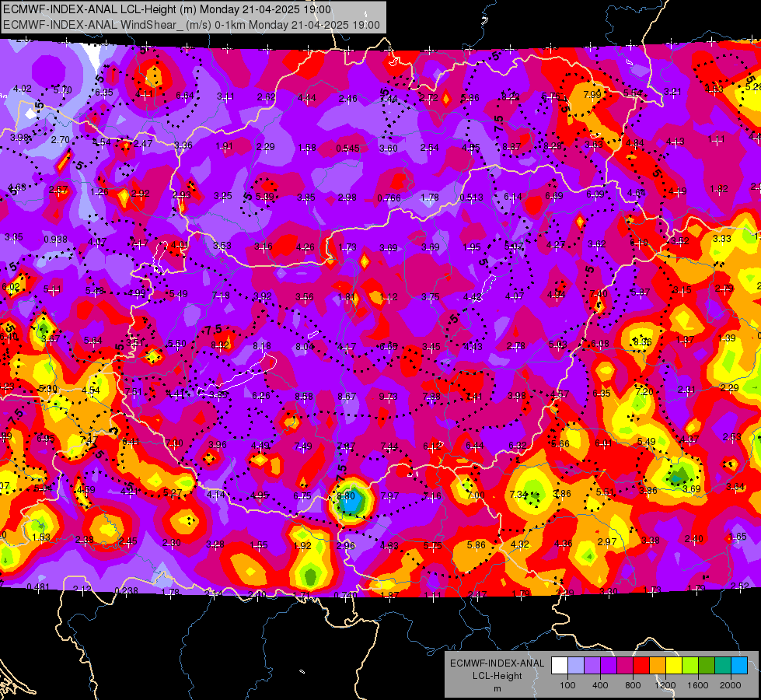Click 'LCL-Height' text in the legend box

497,676
